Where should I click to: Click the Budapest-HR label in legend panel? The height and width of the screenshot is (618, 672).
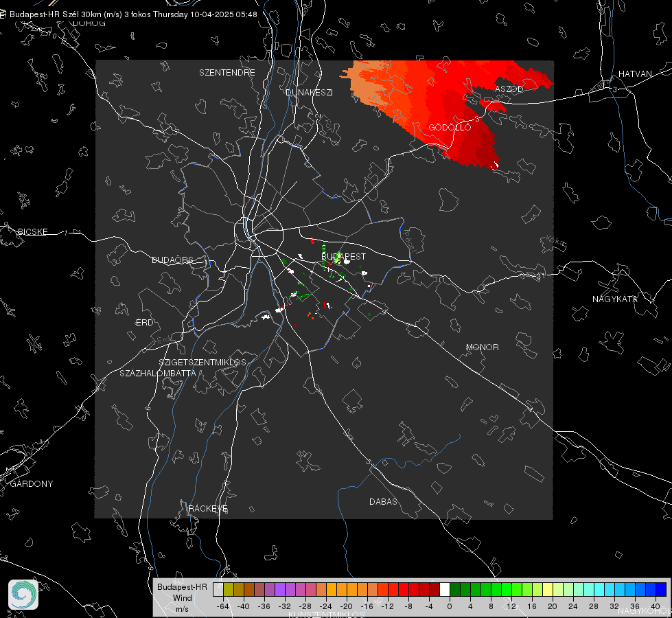pos(182,587)
